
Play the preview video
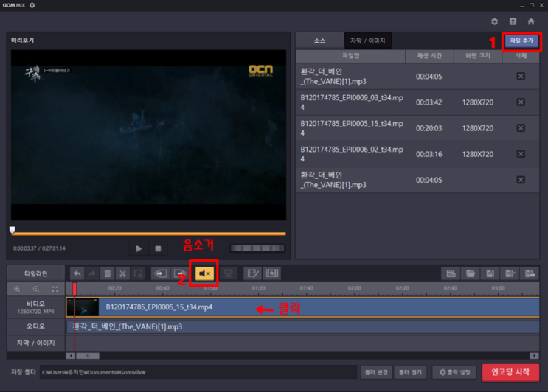139,248
